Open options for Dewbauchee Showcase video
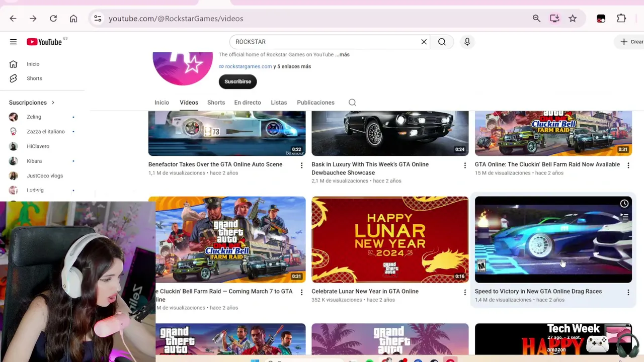Viewport: 644px width, 362px height. point(465,165)
